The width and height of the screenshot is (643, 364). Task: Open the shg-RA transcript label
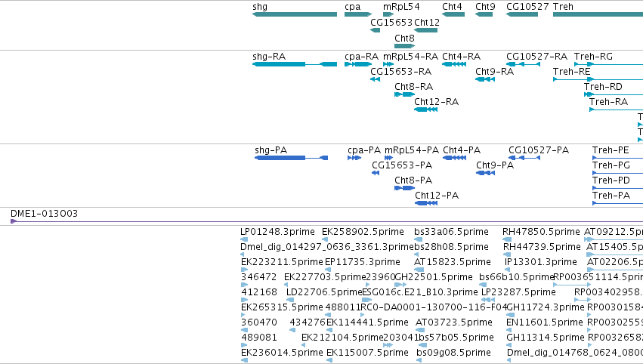pyautogui.click(x=269, y=56)
